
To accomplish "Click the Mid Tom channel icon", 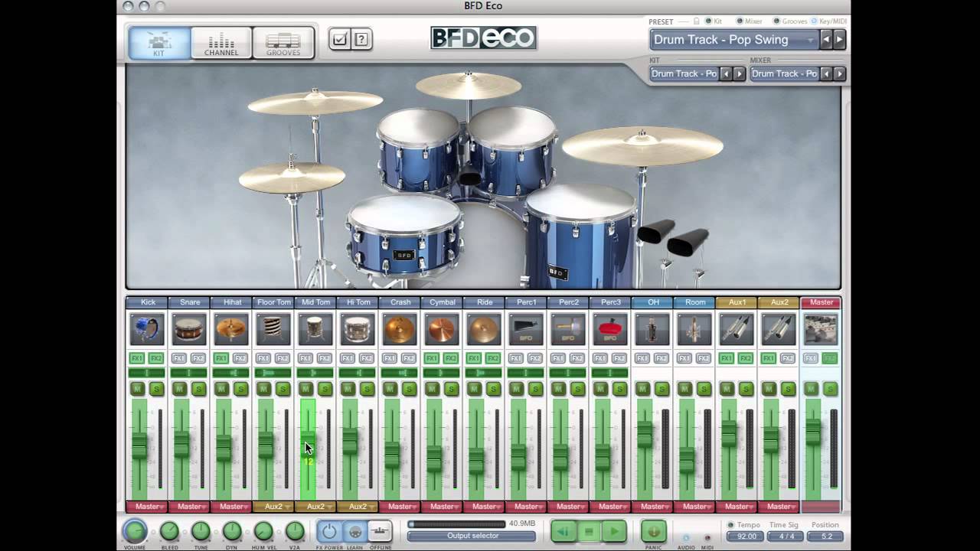I will point(315,329).
